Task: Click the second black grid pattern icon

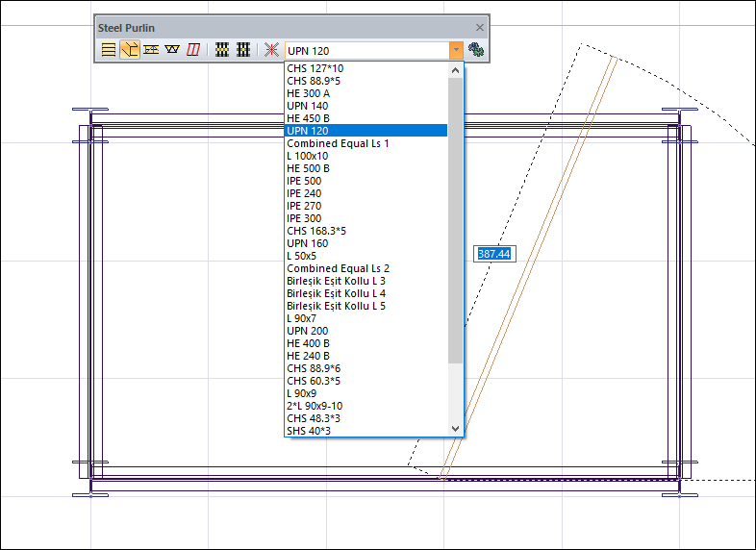Action: coord(243,49)
